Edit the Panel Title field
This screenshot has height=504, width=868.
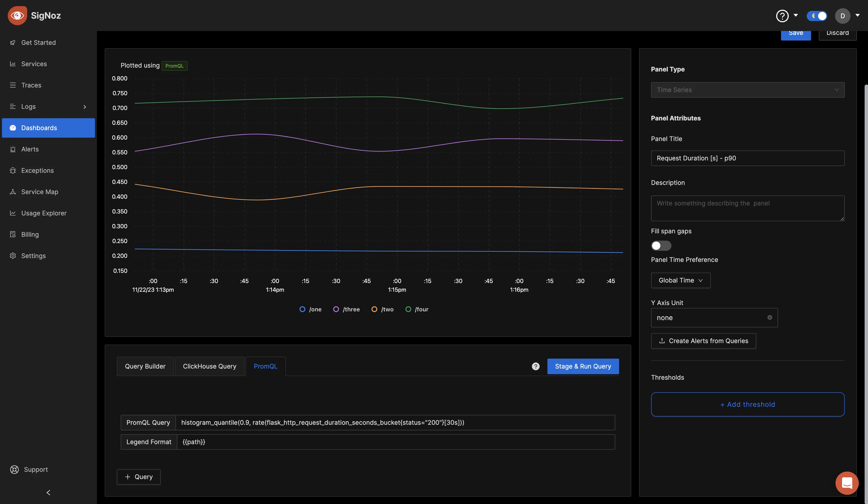point(747,158)
